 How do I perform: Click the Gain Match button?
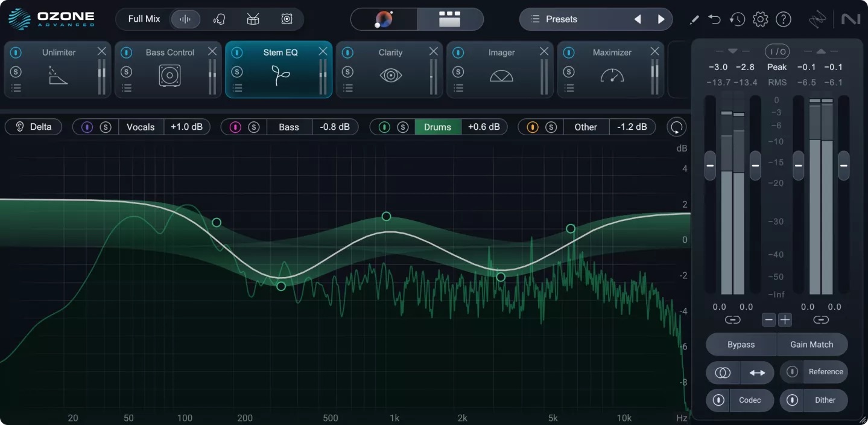812,345
